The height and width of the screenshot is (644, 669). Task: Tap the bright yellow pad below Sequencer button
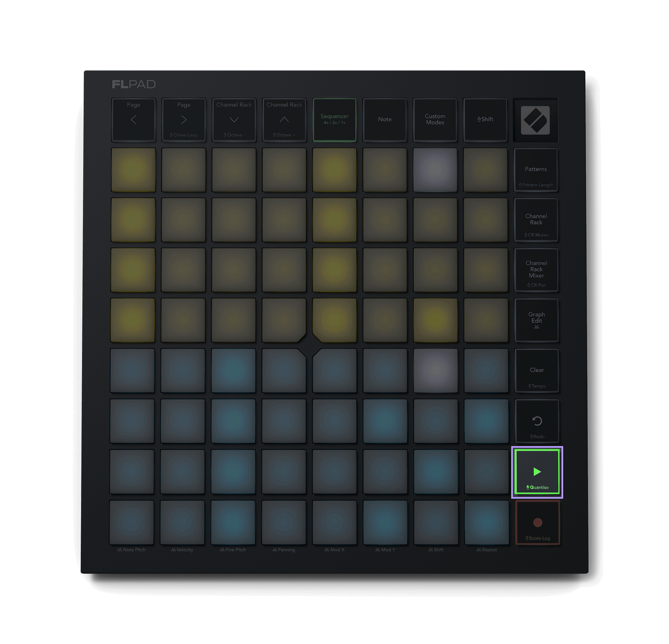[334, 170]
